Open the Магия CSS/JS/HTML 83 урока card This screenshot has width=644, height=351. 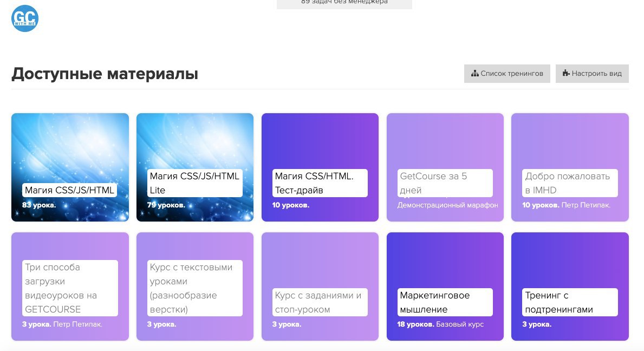pos(70,167)
